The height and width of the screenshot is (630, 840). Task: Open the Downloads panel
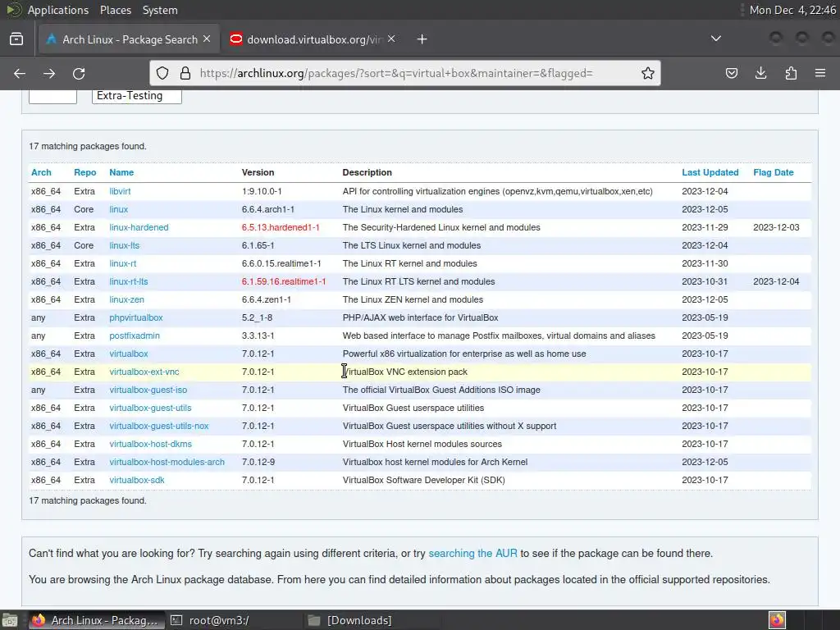point(760,73)
